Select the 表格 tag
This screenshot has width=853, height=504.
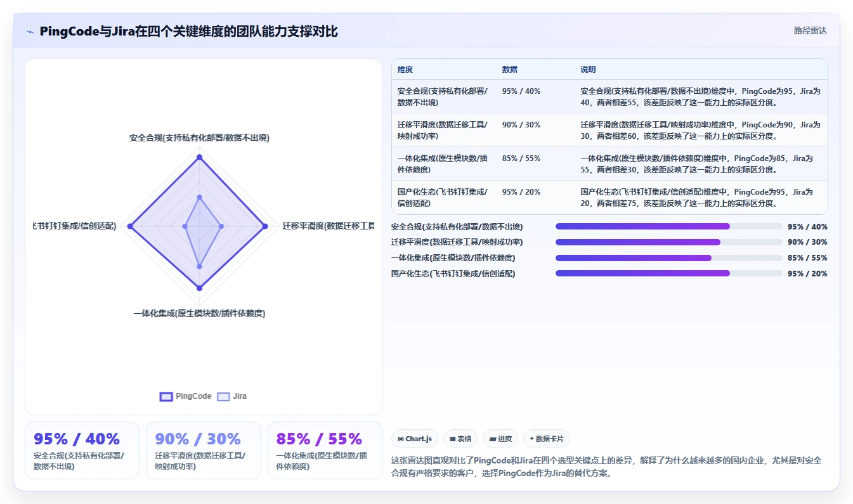coord(460,439)
